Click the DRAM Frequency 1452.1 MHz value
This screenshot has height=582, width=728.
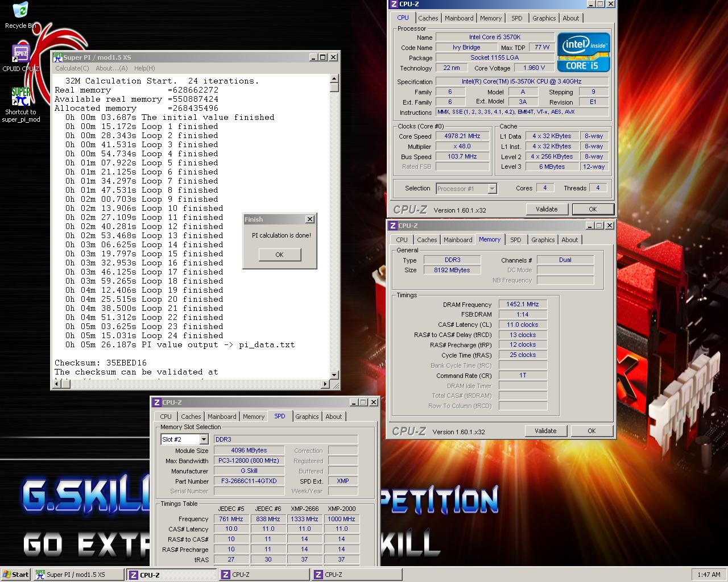(523, 305)
